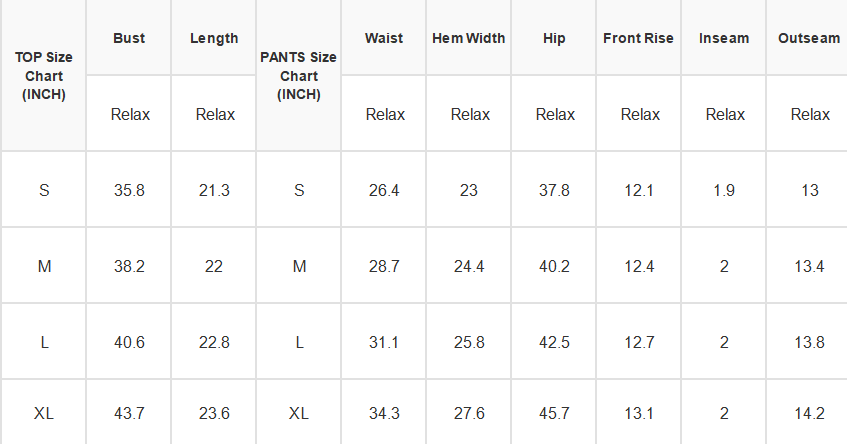Click the TOP Size Chart (INCH) header cell

pyautogui.click(x=43, y=76)
